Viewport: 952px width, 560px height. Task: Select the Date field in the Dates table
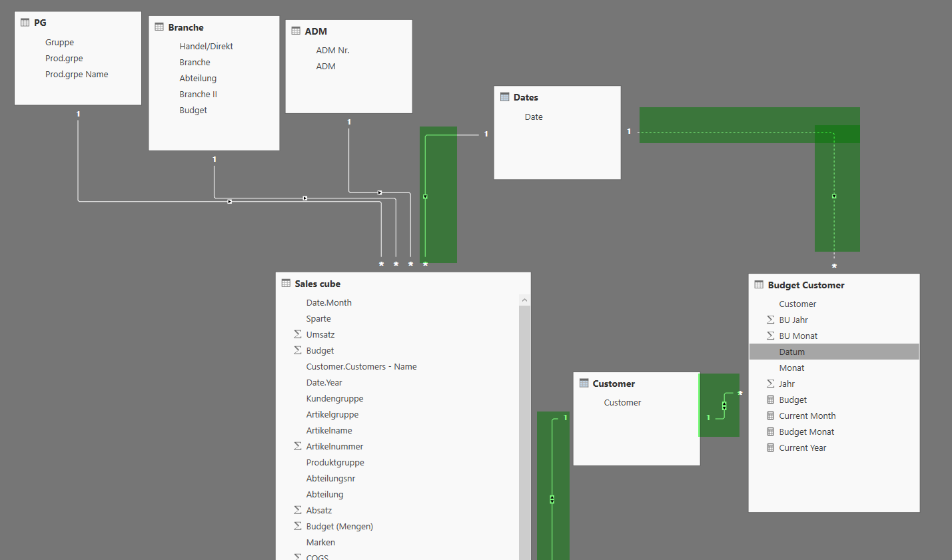[x=534, y=117]
